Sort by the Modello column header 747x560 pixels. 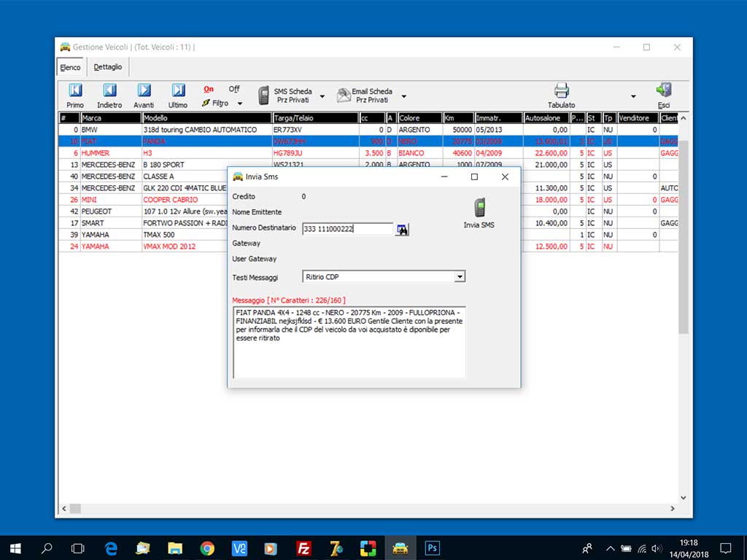tap(207, 117)
